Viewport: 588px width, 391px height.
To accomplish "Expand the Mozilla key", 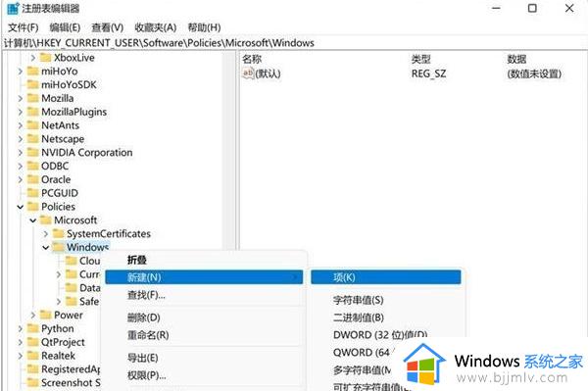I will coord(21,98).
